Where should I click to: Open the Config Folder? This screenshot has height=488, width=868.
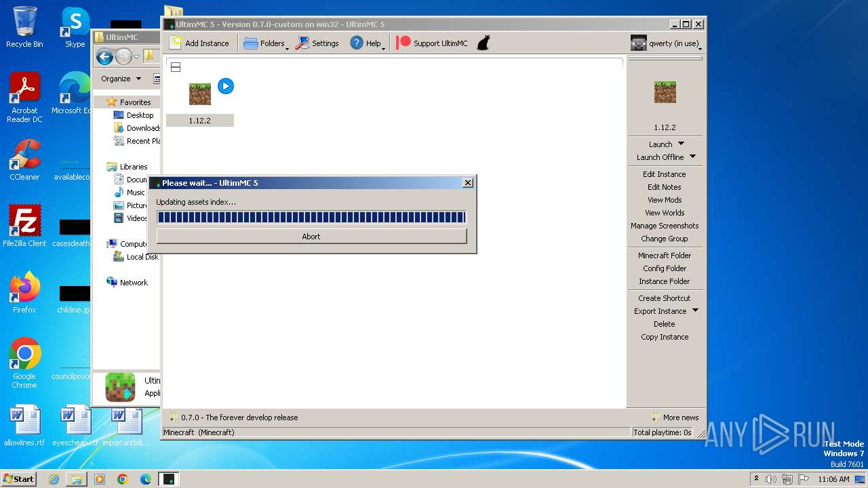pos(665,268)
